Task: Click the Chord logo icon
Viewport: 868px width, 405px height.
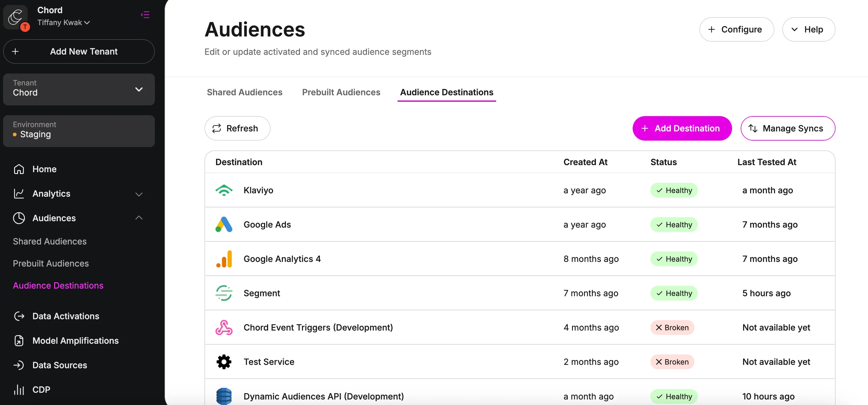Action: point(16,17)
